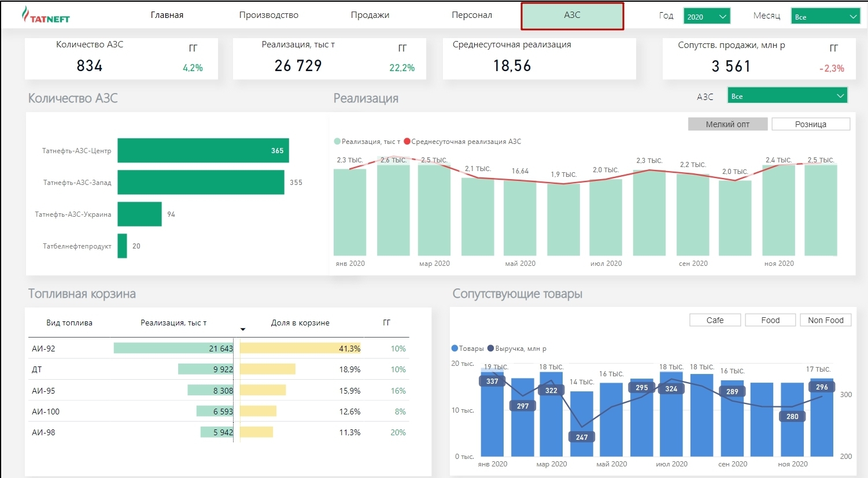Expand the Месяц dropdown showing Все
This screenshot has height=478, width=868.
coord(825,16)
